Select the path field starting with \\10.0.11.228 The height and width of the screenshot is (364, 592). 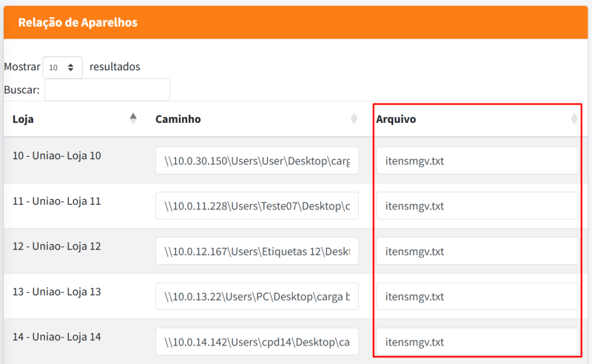(x=257, y=206)
